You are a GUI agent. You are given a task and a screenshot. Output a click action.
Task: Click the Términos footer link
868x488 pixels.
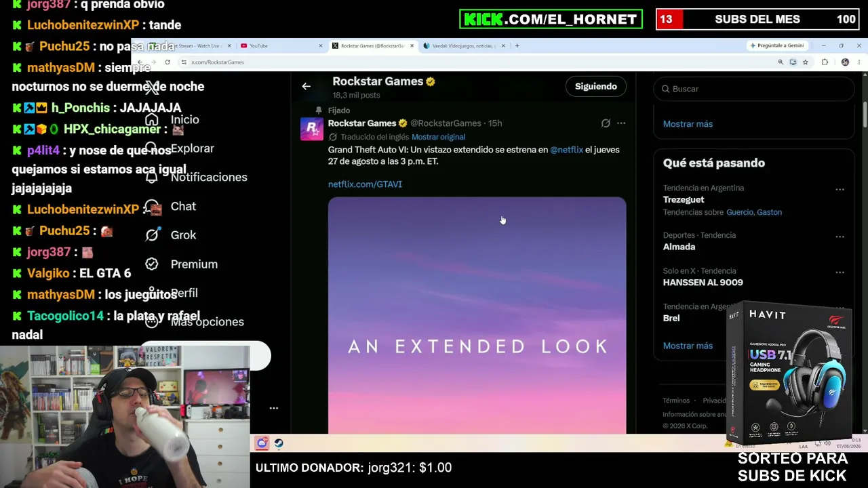coord(676,401)
